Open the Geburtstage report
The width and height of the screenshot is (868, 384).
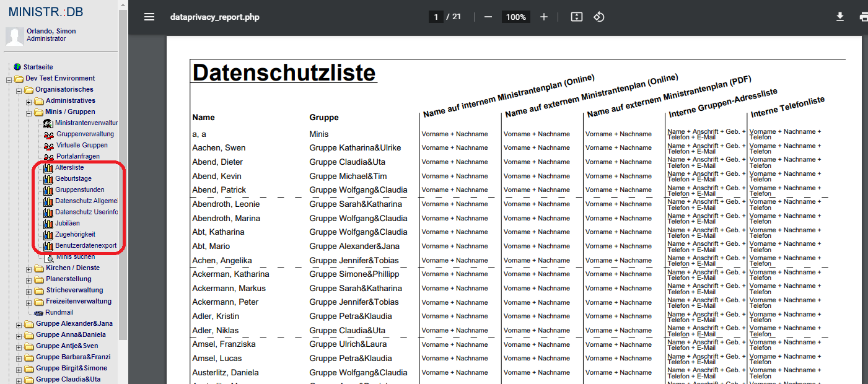pyautogui.click(x=73, y=179)
